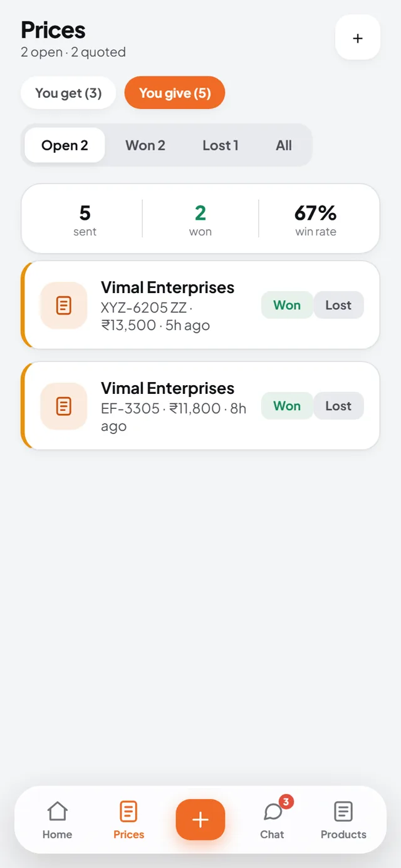Mark XYZ-6205 ZZ quote as Won
Image resolution: width=401 pixels, height=868 pixels.
tap(287, 305)
